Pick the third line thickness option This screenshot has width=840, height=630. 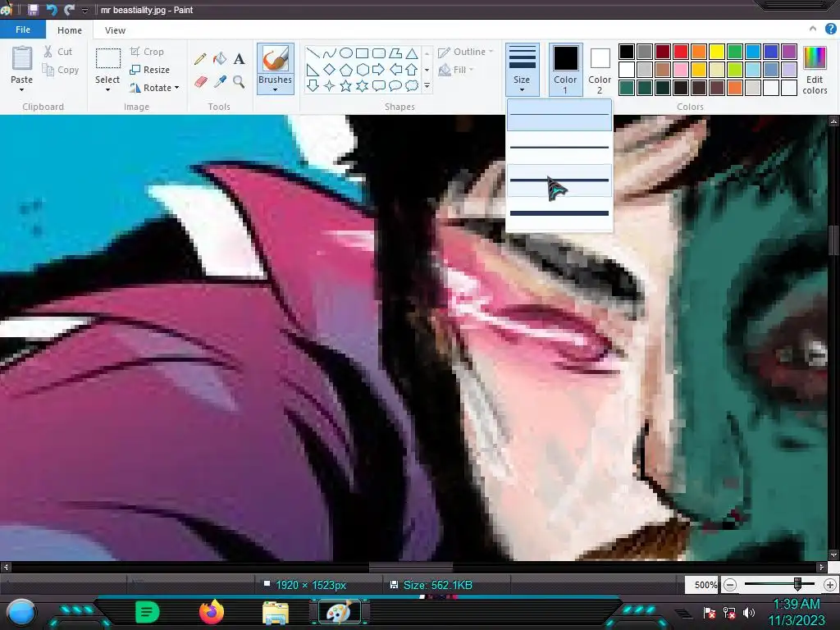559,180
